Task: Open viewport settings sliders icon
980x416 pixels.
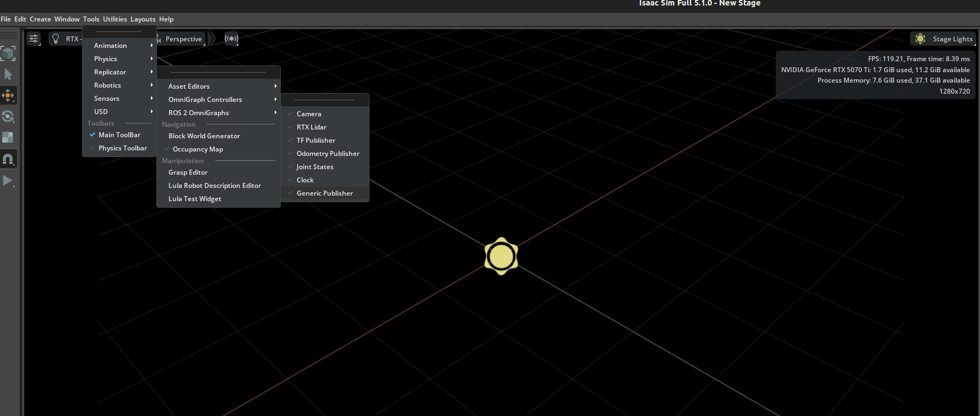Action: click(x=34, y=39)
